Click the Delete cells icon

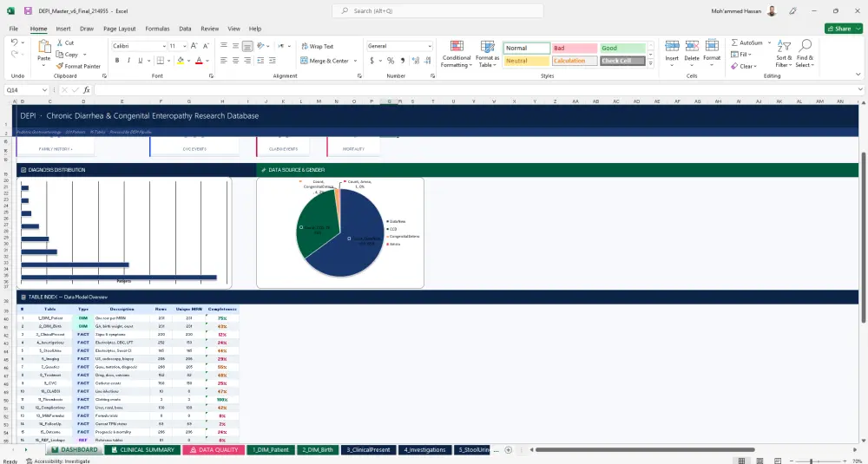tap(692, 47)
